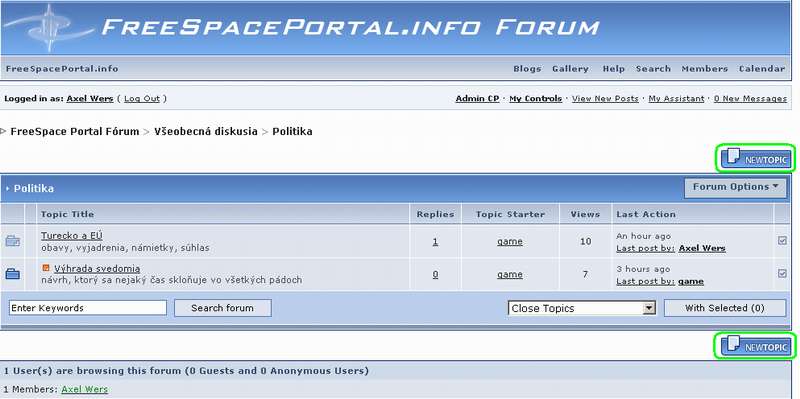Open the Gallery menu item
800x399 pixels.
tap(570, 69)
